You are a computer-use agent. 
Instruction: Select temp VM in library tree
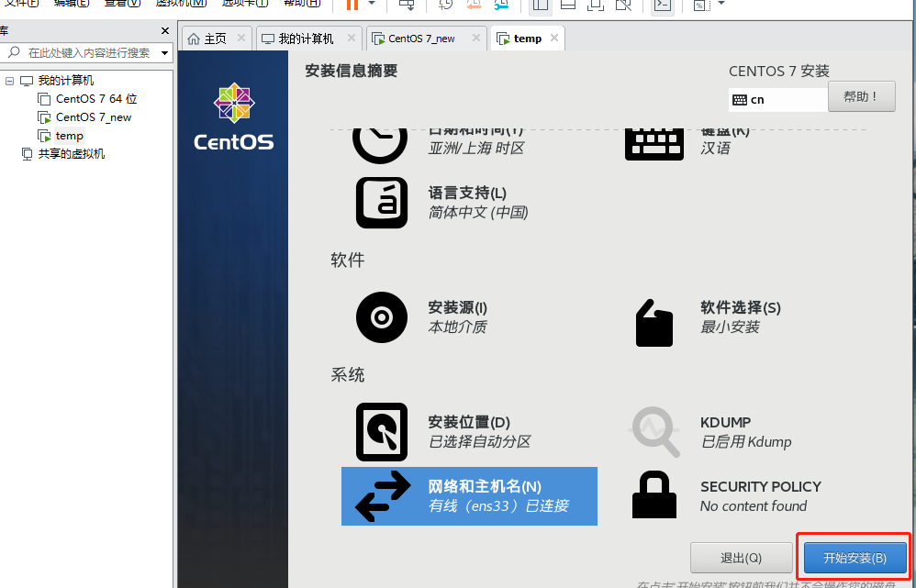point(70,136)
